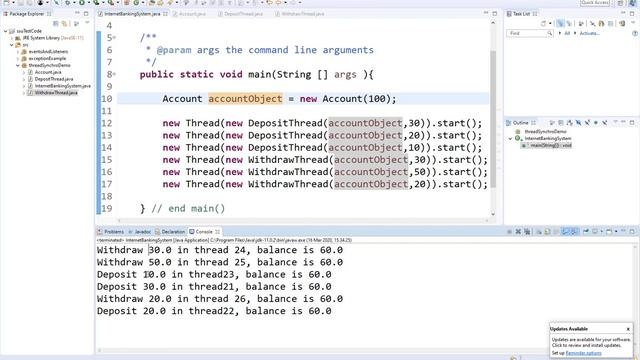Collapse the src folder node
The width and height of the screenshot is (640, 360).
coord(12,45)
